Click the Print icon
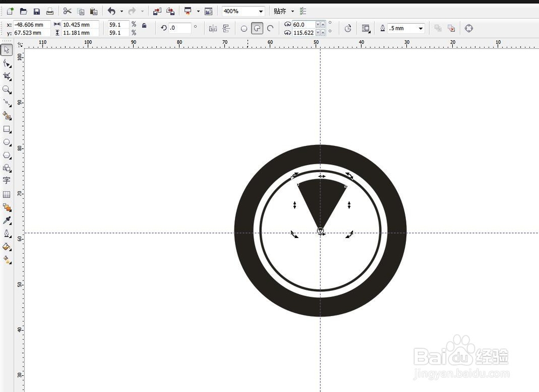539x392 pixels. coord(50,11)
